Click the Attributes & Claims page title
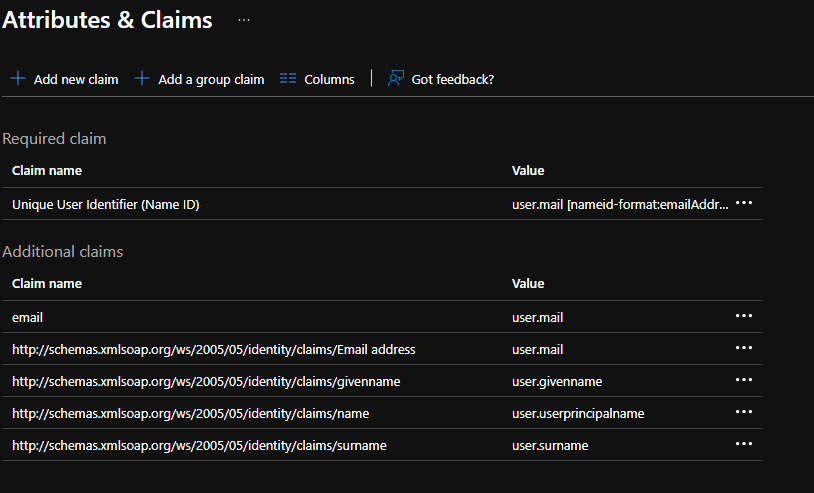The image size is (814, 493). [x=107, y=20]
